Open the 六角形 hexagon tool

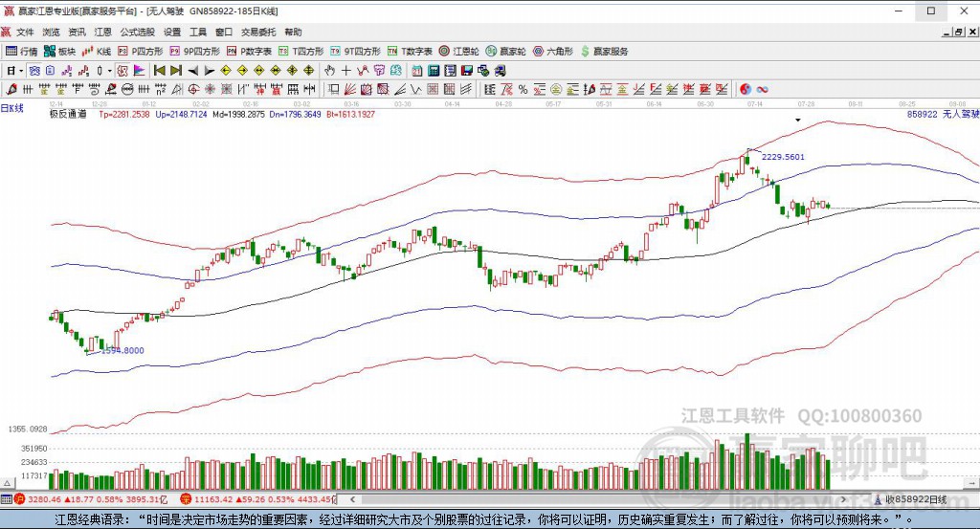pyautogui.click(x=553, y=52)
